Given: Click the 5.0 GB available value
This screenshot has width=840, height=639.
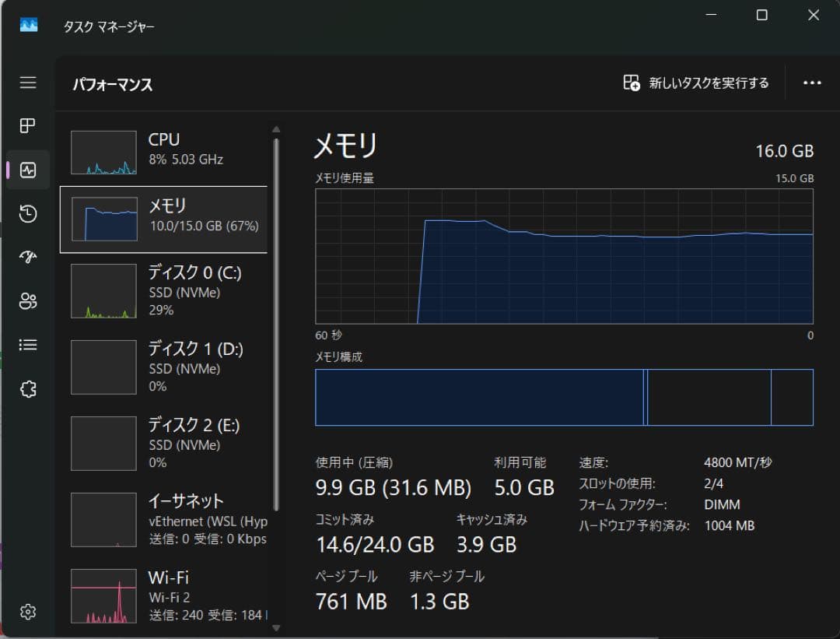Looking at the screenshot, I should tap(524, 488).
